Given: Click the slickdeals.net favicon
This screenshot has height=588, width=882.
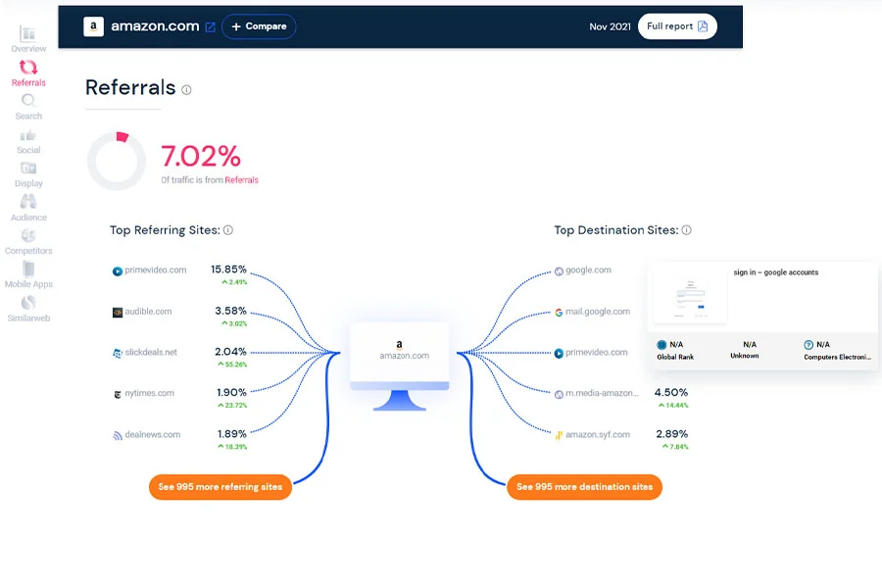Looking at the screenshot, I should (118, 354).
